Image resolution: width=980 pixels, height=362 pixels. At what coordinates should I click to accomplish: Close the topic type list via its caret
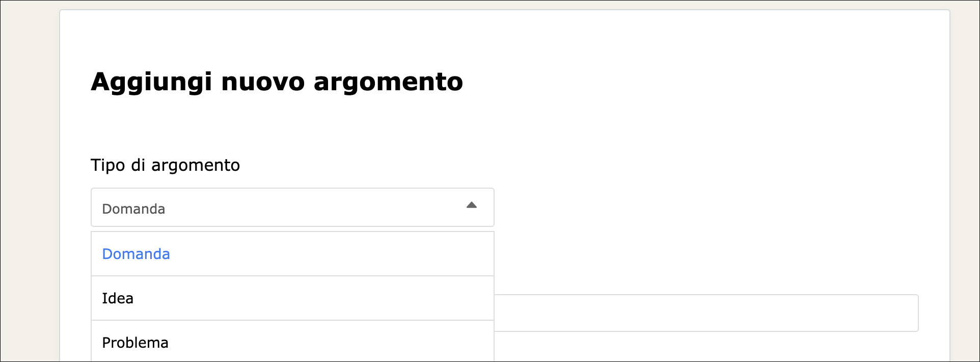pyautogui.click(x=472, y=205)
